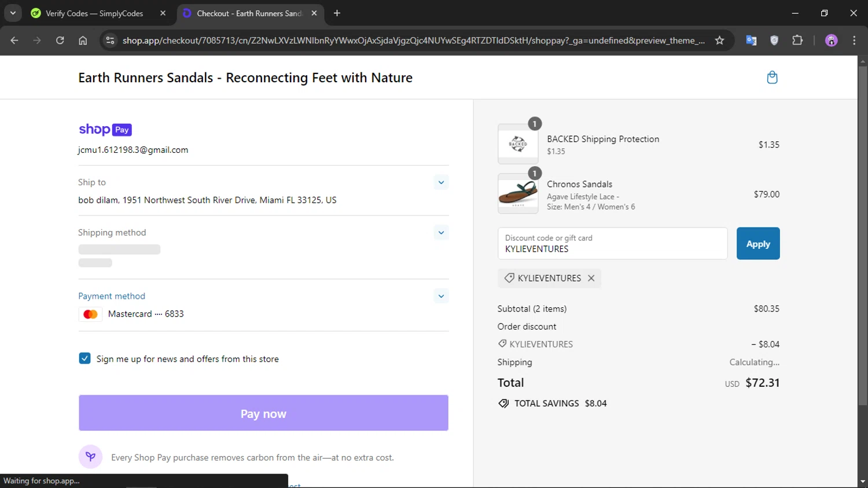This screenshot has height=488, width=868.
Task: Restore down the browser window
Action: point(824,13)
